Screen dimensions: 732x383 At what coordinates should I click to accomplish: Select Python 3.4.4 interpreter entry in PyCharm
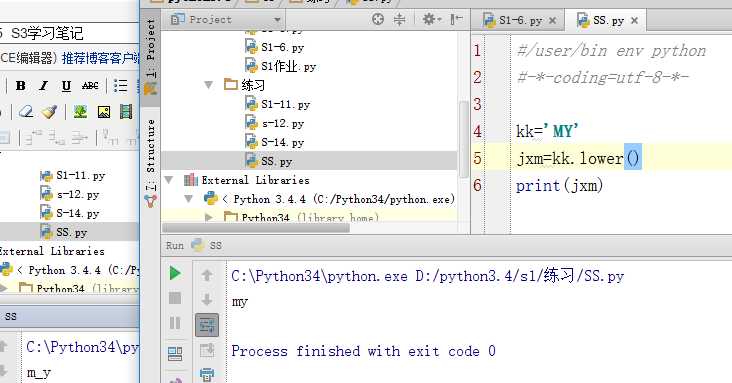330,199
